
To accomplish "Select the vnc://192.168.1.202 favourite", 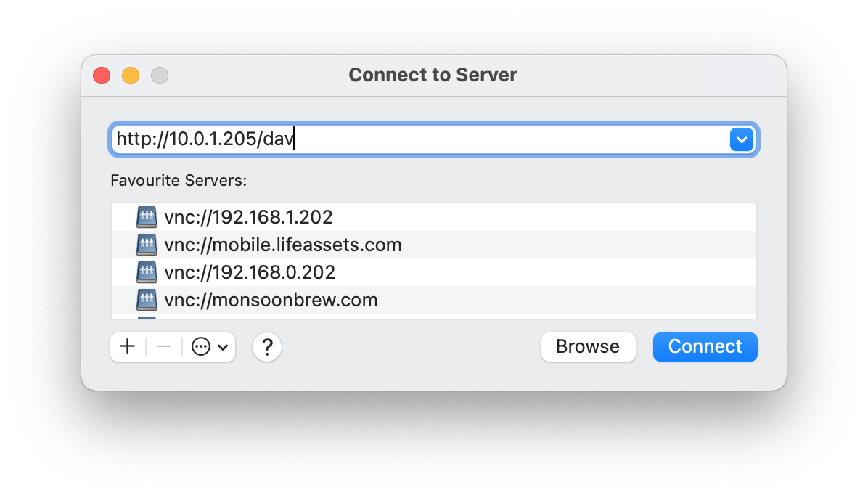I will coord(248,217).
